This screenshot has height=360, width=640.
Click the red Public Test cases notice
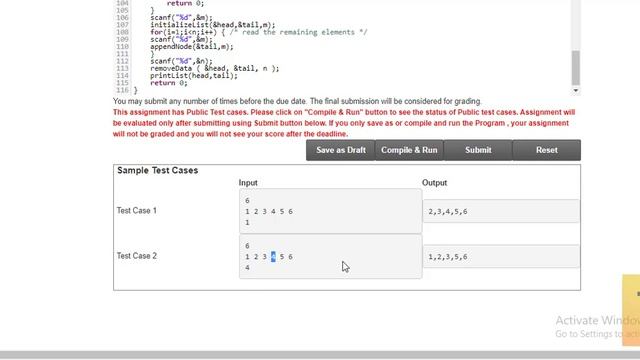(344, 123)
